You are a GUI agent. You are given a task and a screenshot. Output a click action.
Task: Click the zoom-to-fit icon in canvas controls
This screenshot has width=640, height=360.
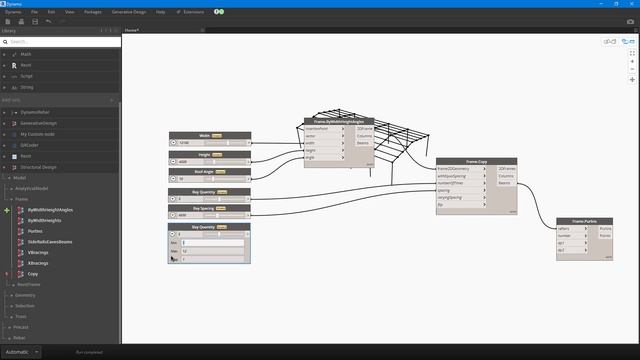point(632,53)
